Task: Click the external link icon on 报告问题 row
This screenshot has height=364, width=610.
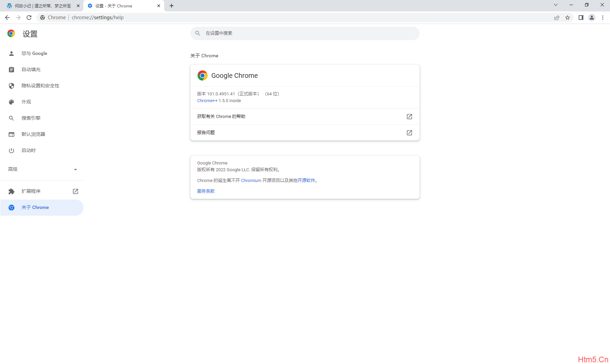Action: pyautogui.click(x=409, y=133)
